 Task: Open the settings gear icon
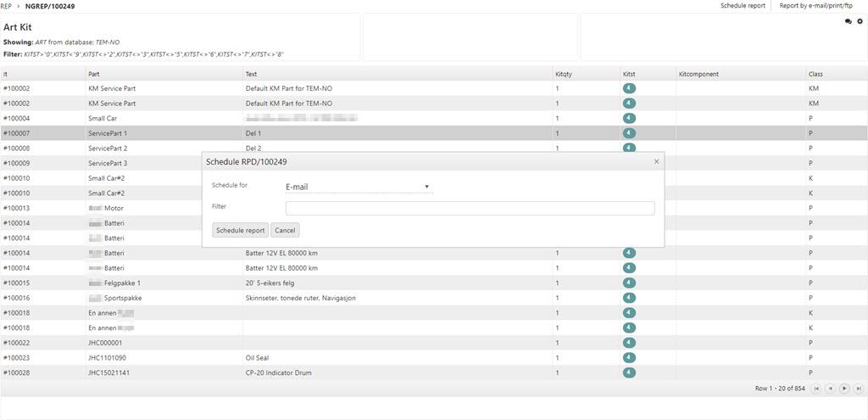[860, 21]
